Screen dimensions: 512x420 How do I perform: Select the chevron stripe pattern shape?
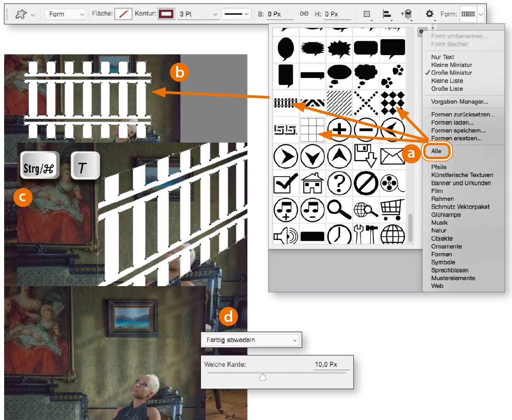coord(312,103)
